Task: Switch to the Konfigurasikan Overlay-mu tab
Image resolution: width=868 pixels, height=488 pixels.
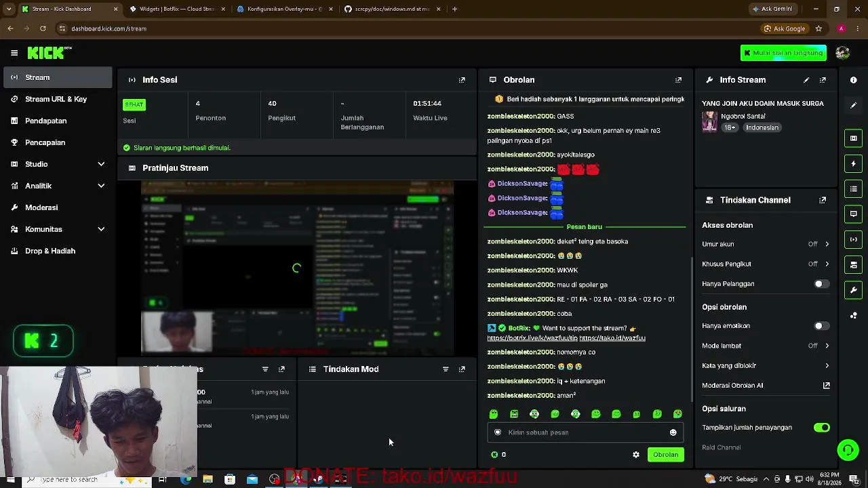Action: [x=284, y=9]
